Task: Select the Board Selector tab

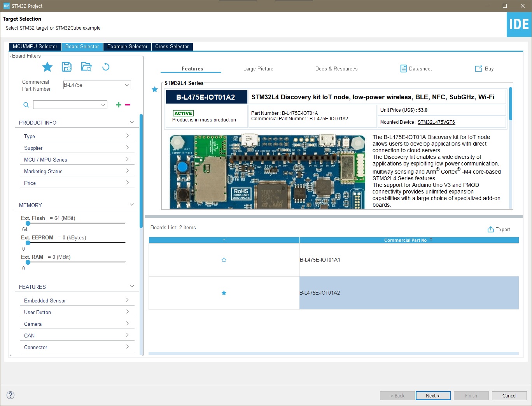Action: tap(82, 46)
